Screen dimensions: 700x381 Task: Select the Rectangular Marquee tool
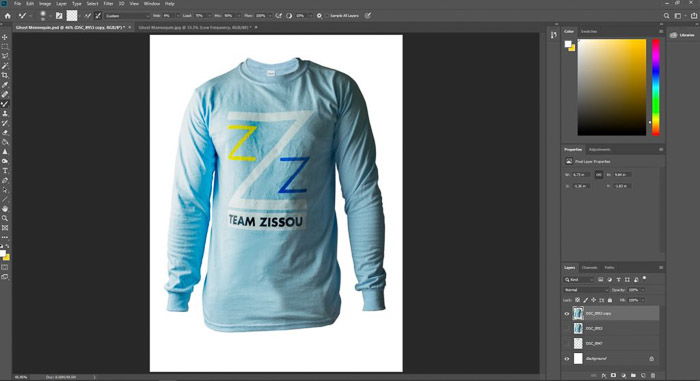point(5,46)
